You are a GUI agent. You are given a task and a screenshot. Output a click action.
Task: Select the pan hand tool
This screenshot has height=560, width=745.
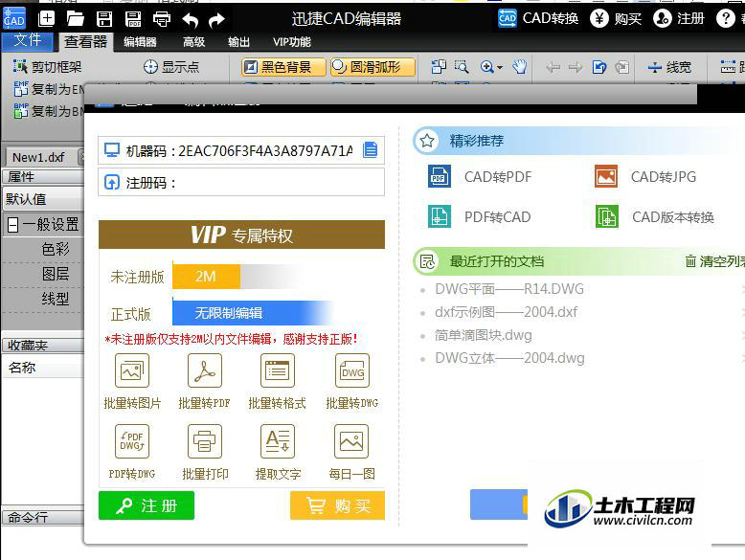pyautogui.click(x=520, y=67)
